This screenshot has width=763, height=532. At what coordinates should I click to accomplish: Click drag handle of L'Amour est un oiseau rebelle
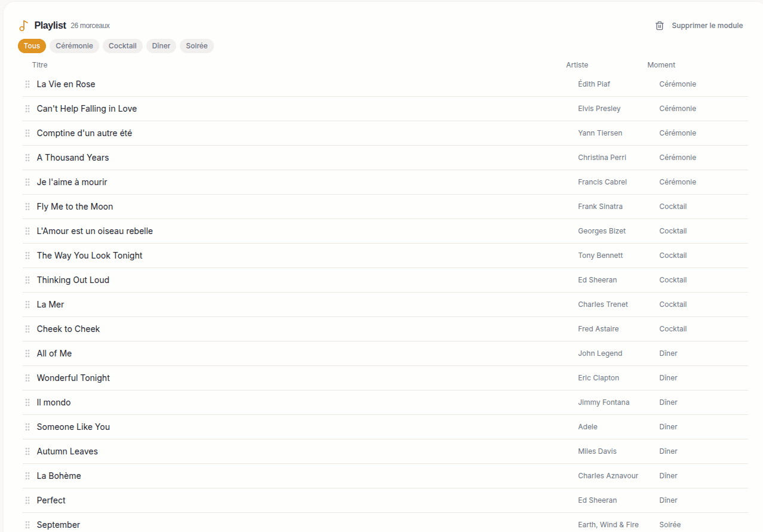pos(27,231)
